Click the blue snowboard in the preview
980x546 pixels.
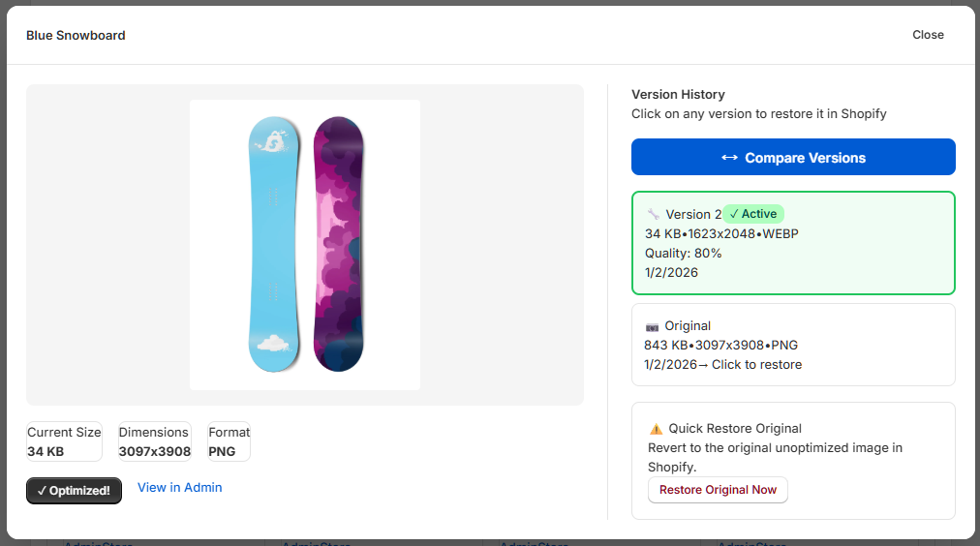coord(274,244)
